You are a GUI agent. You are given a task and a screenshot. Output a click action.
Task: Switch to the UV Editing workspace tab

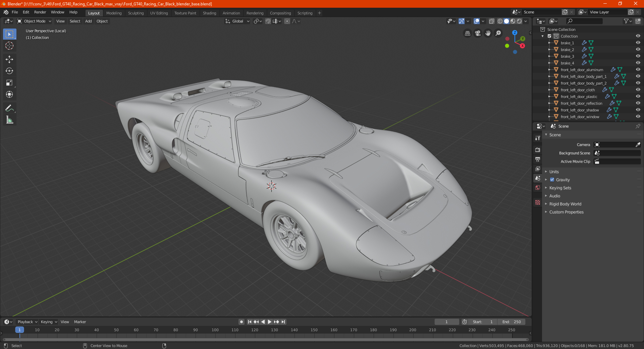tap(159, 13)
